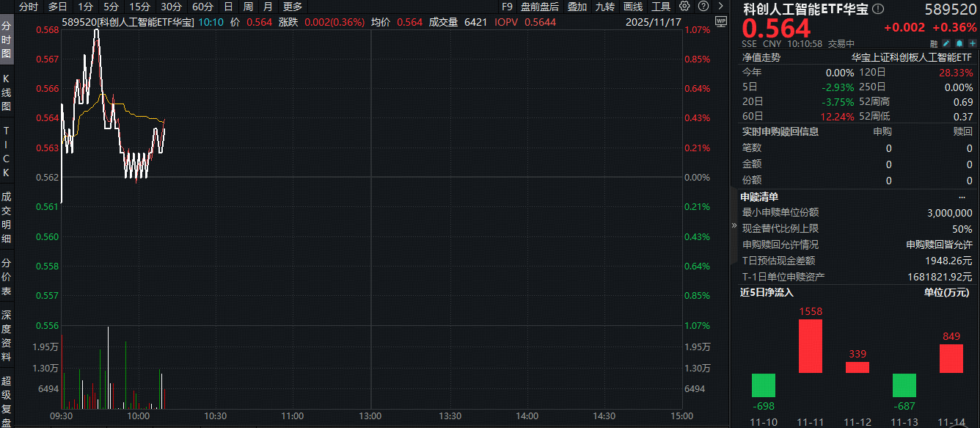Click the F9 button
The image size is (980, 428).
[507, 7]
